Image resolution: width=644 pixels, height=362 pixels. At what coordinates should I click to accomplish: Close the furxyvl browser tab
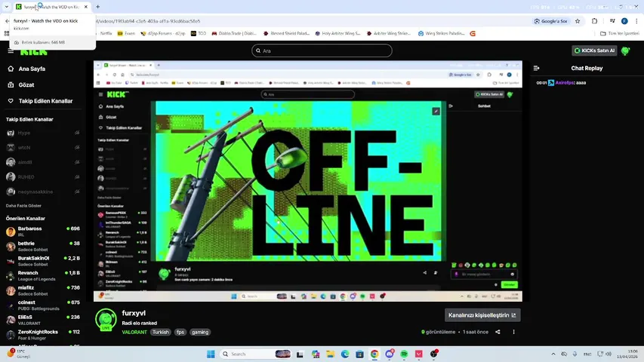click(86, 7)
